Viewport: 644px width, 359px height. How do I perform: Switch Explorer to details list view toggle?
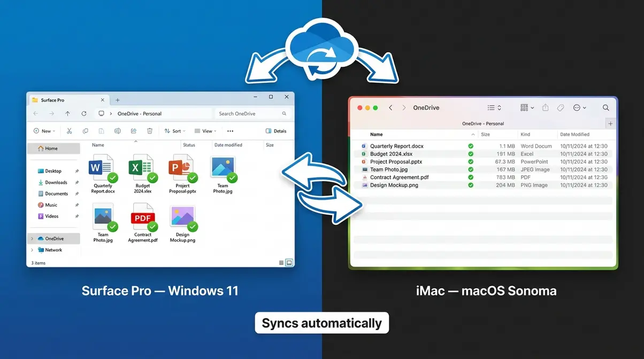(281, 262)
